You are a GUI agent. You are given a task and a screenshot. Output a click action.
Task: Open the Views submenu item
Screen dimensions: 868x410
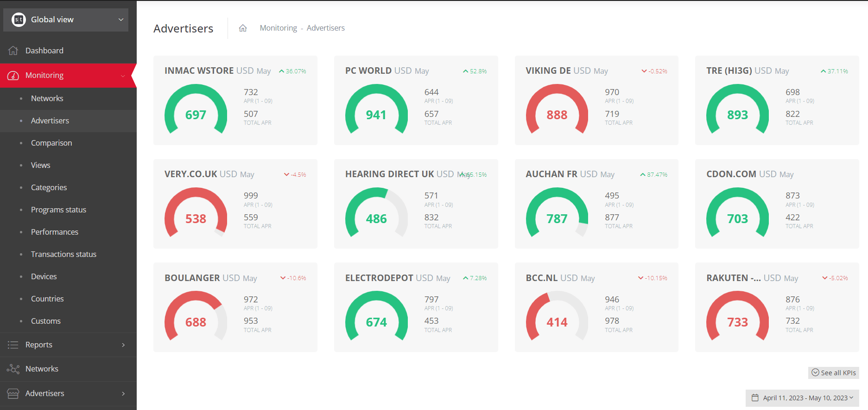coord(68,165)
